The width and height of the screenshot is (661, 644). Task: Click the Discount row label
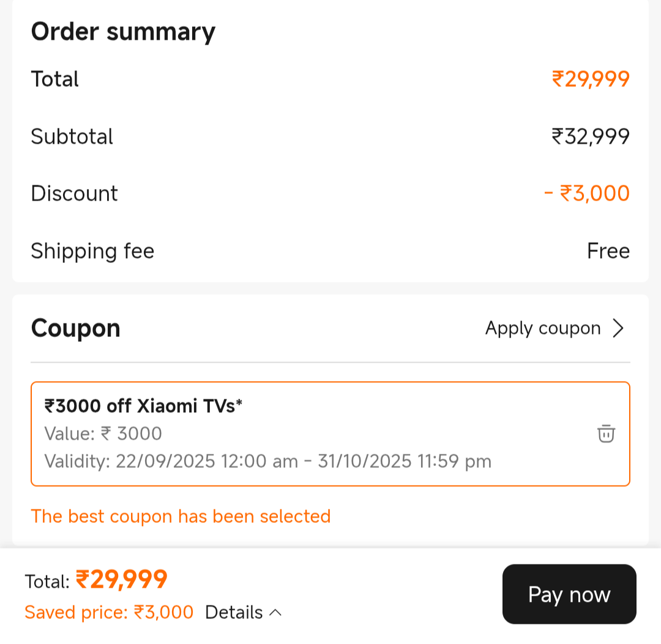click(x=74, y=193)
